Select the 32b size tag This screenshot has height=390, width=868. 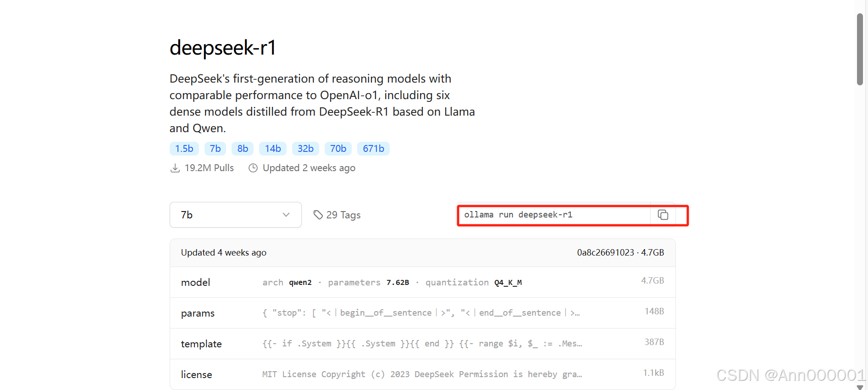click(x=305, y=149)
